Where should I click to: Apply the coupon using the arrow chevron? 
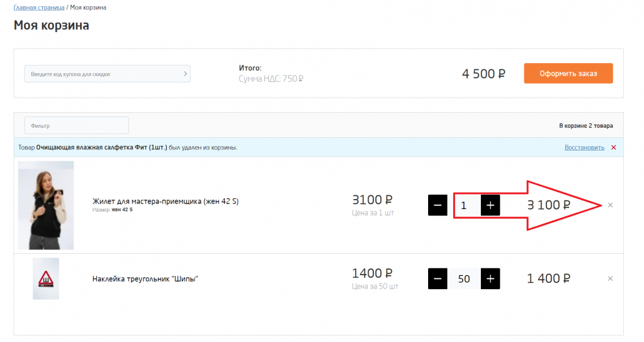point(185,74)
